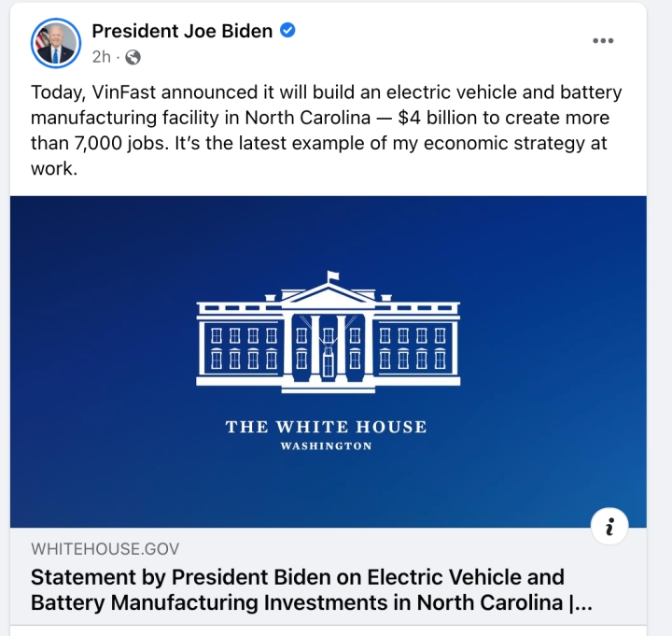Click President Joe Biden's profile picture
Image resolution: width=672 pixels, height=636 pixels.
click(56, 43)
